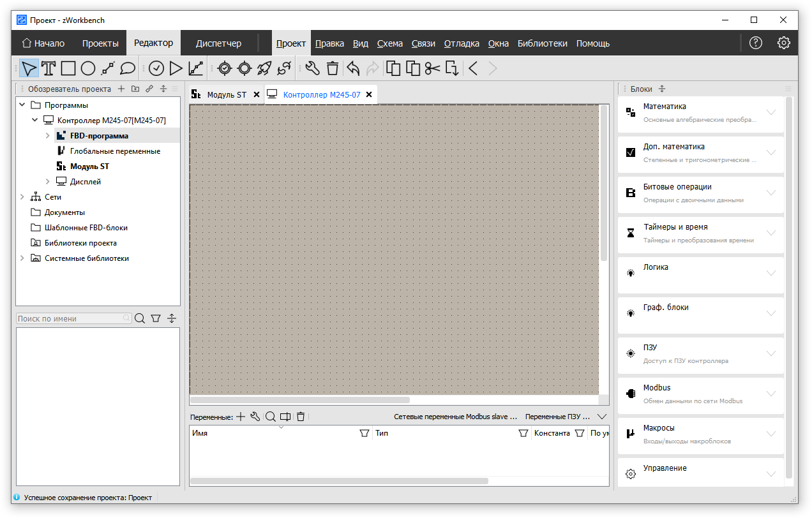Open the Отладка menu

[462, 43]
